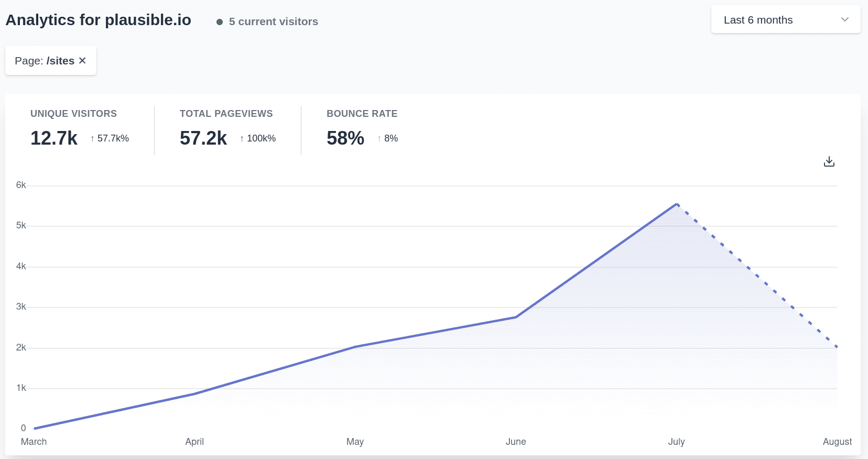The width and height of the screenshot is (868, 459).
Task: Click the May data point on chart
Action: pos(355,347)
